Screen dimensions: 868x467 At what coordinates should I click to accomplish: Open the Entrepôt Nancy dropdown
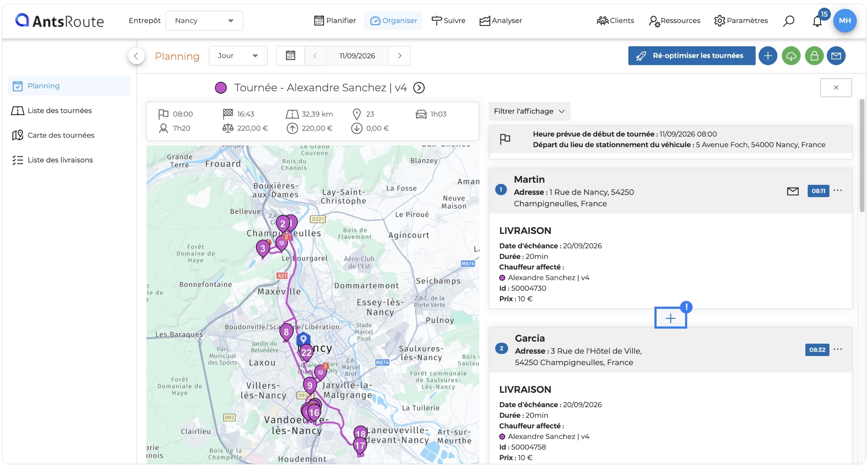pyautogui.click(x=204, y=21)
